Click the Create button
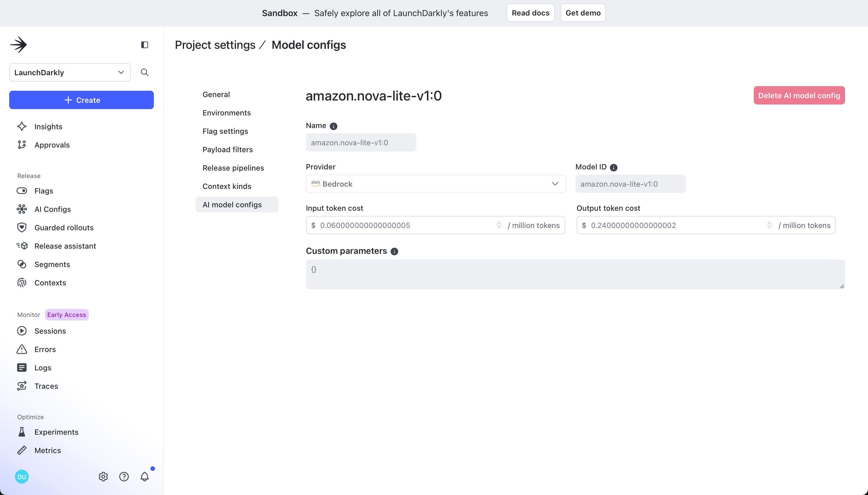This screenshot has width=868, height=495. coord(82,100)
